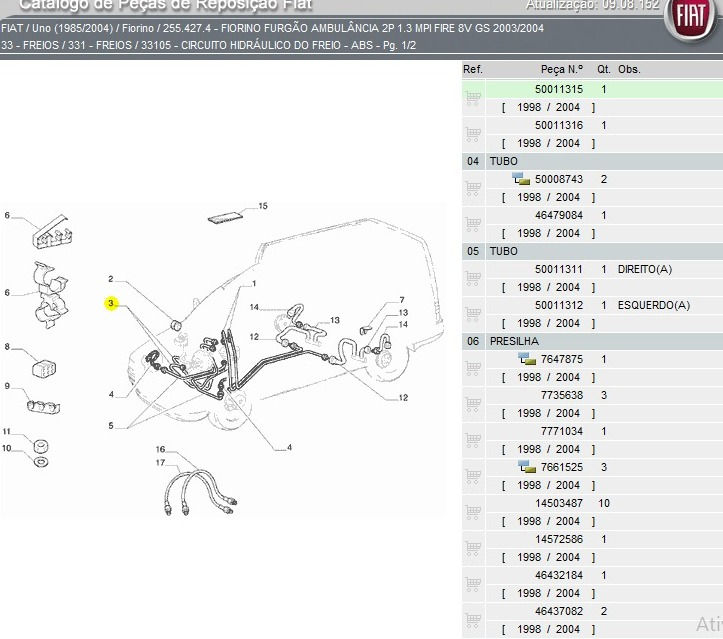Screen dimensions: 723x639
Task: Add part 7647875 to cart
Action: [473, 368]
